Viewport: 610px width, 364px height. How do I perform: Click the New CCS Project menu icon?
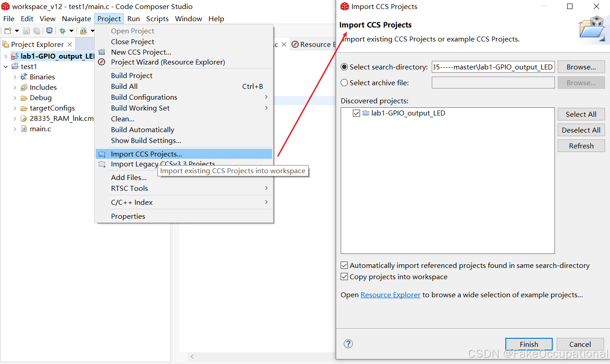pyautogui.click(x=102, y=52)
